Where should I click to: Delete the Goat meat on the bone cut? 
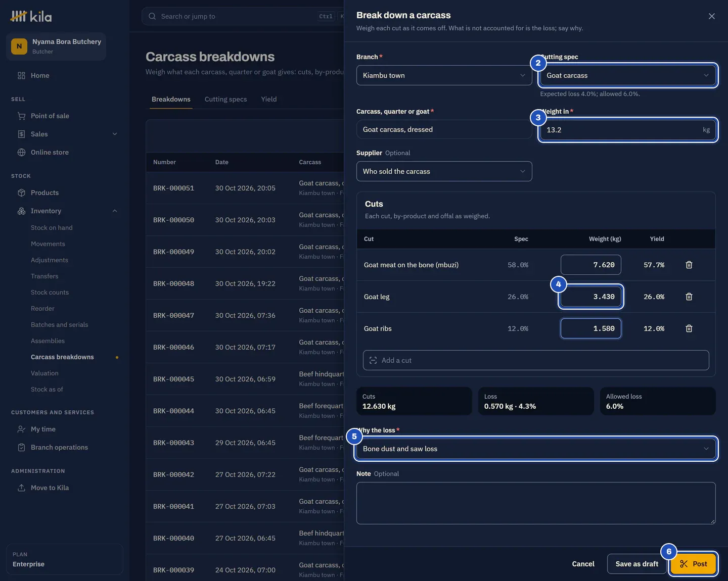689,265
